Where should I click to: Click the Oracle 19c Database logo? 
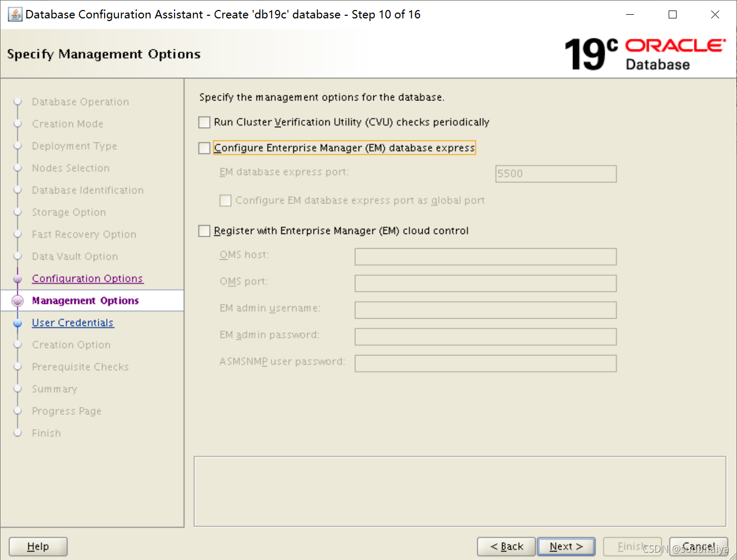(x=645, y=54)
